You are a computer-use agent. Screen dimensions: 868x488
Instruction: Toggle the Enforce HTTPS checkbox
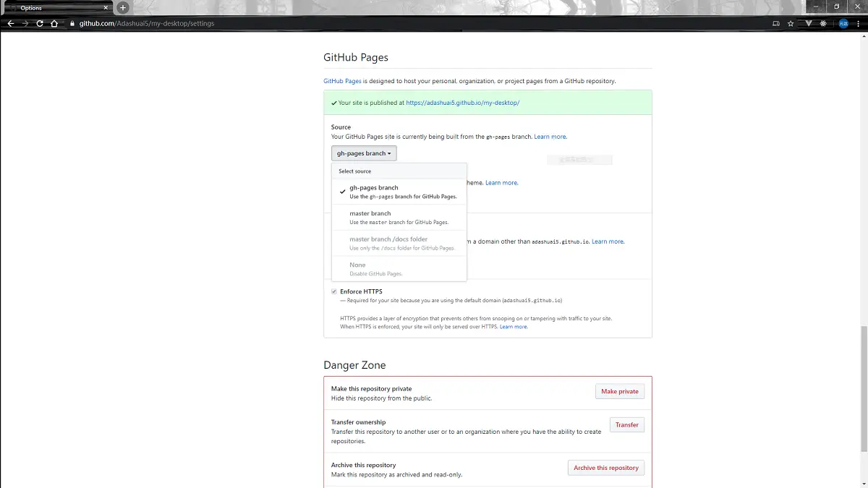click(x=334, y=291)
